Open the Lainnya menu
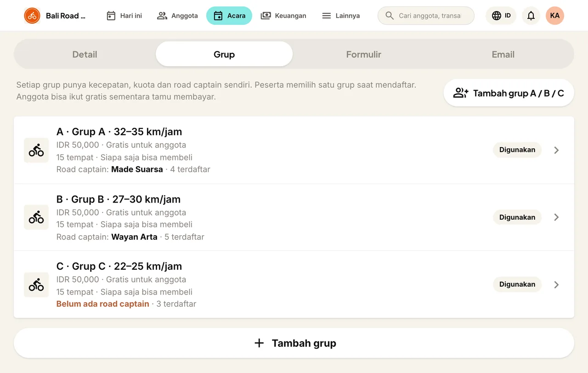Screen dimensions: 588x373 pyautogui.click(x=341, y=16)
